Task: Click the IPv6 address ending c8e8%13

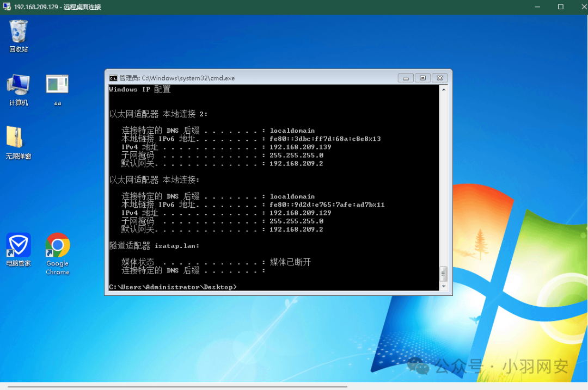Action: click(324, 139)
